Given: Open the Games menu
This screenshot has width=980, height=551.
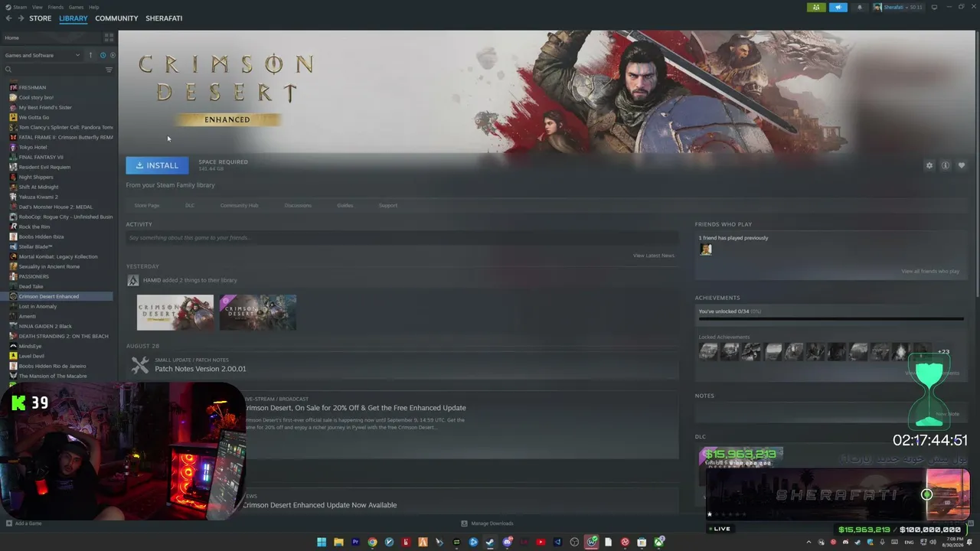Looking at the screenshot, I should click(76, 7).
